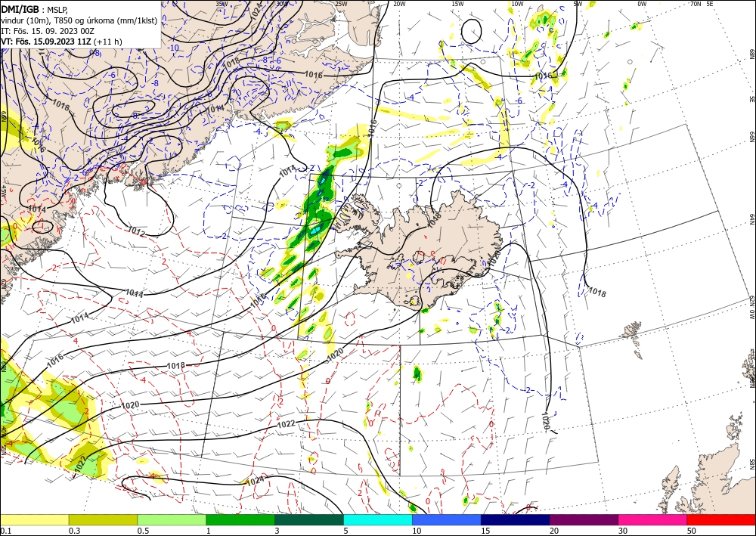This screenshot has height=536, width=756.
Task: Click the '1012' isobar label
Action: pyautogui.click(x=136, y=232)
